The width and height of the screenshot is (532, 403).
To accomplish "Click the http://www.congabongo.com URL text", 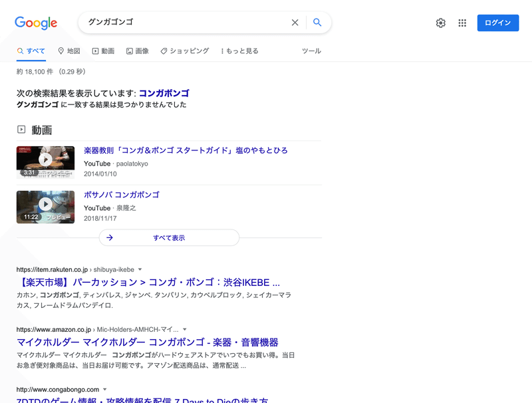I will coord(58,390).
